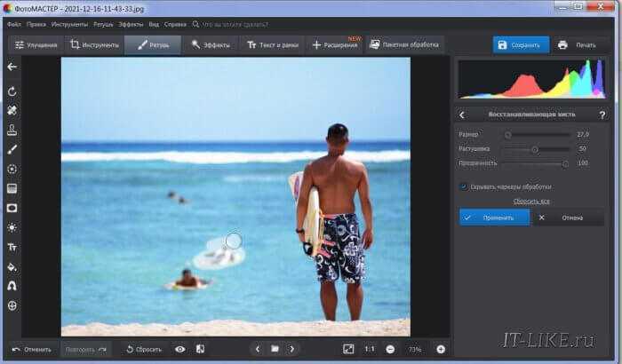
Task: Select the gradient filter tool
Action: coord(12,189)
